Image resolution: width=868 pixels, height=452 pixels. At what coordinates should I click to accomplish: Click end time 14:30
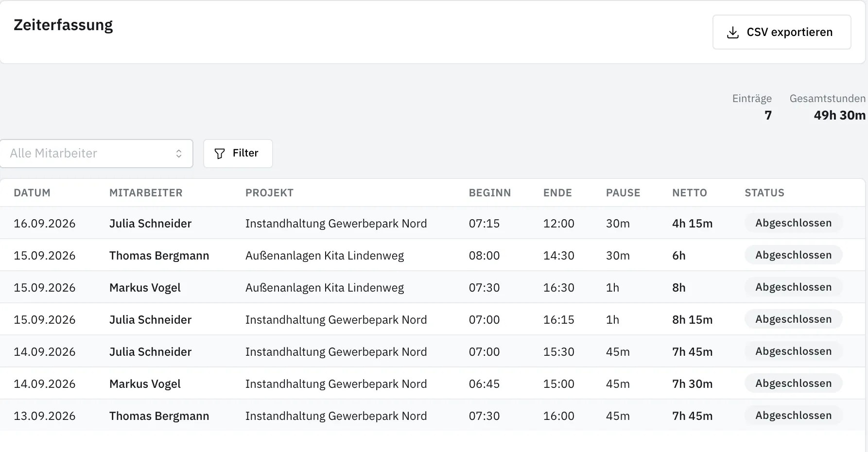click(558, 256)
